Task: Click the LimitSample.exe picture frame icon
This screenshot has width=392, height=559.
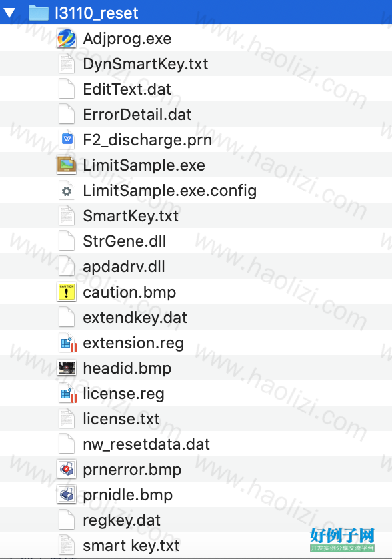Action: (x=67, y=165)
